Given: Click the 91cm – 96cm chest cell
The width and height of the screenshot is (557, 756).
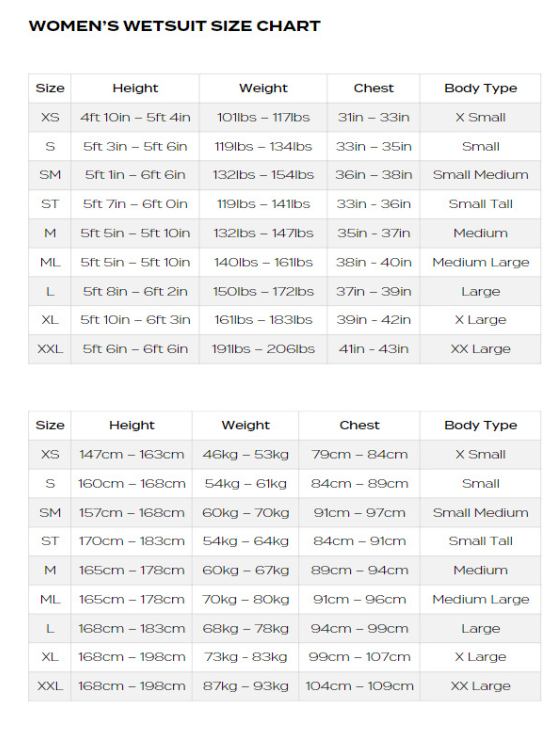Looking at the screenshot, I should pyautogui.click(x=359, y=600).
